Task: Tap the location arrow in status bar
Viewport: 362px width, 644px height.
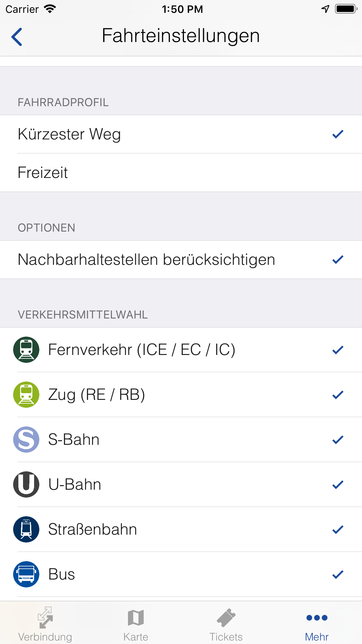Action: click(325, 9)
